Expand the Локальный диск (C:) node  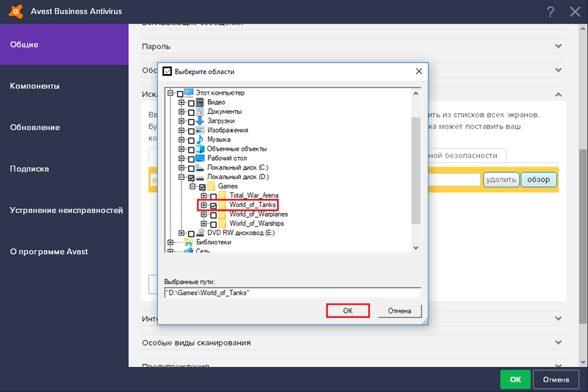pyautogui.click(x=182, y=167)
